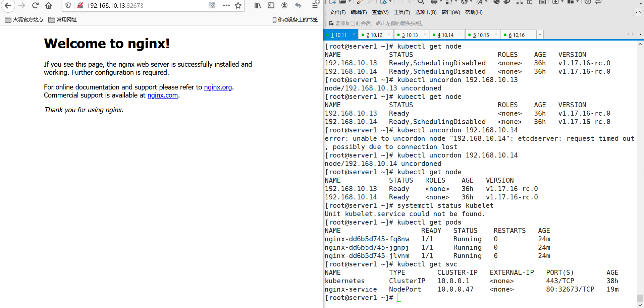Viewport: 644px width, 308px height.
Task: Open tracking protection shield icon
Action: point(68,5)
